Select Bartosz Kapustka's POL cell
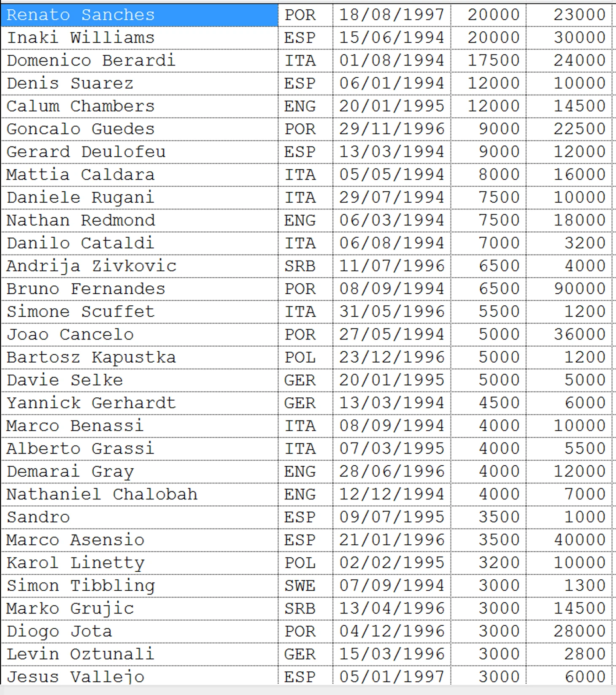The height and width of the screenshot is (695, 616). [x=305, y=357]
